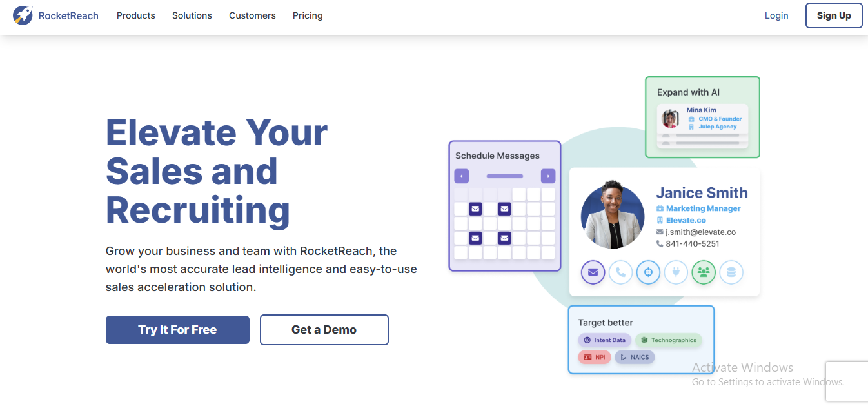Click the month bar in the calendar header

click(505, 176)
